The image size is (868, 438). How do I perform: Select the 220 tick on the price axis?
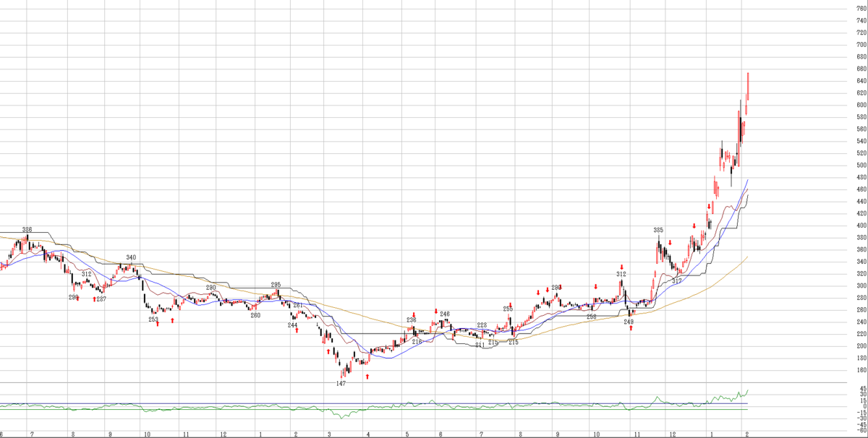coord(861,334)
